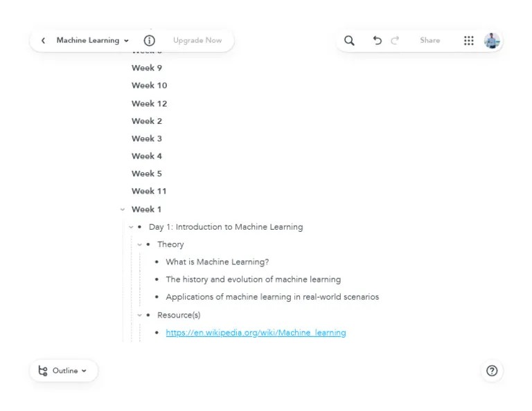Select the Week 2 item
This screenshot has width=532, height=411.
[147, 121]
